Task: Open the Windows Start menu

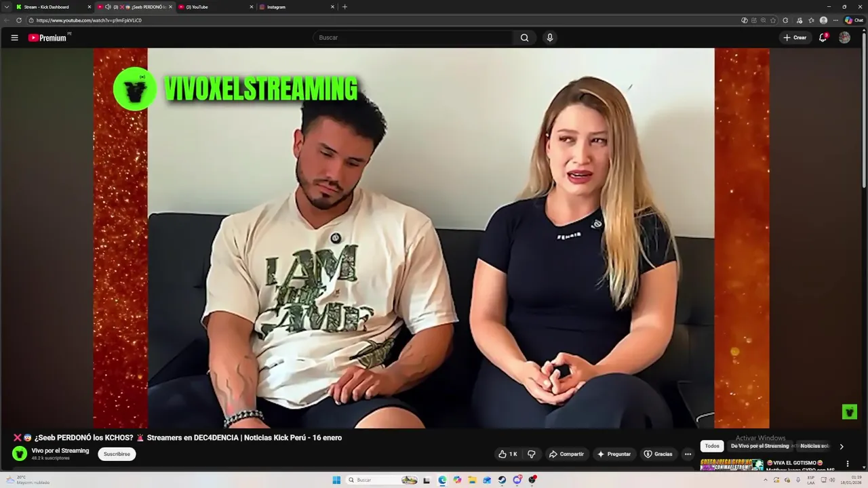Action: tap(336, 480)
